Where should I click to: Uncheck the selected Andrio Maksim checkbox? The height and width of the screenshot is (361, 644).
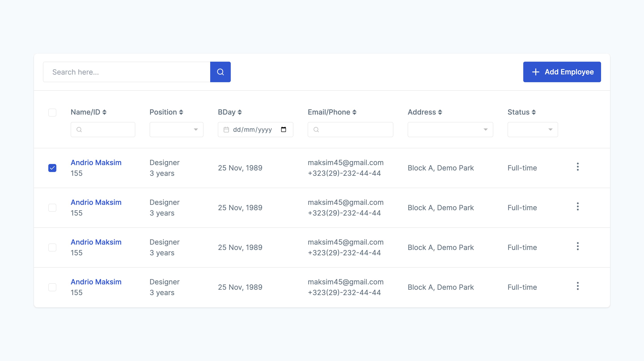pos(53,168)
